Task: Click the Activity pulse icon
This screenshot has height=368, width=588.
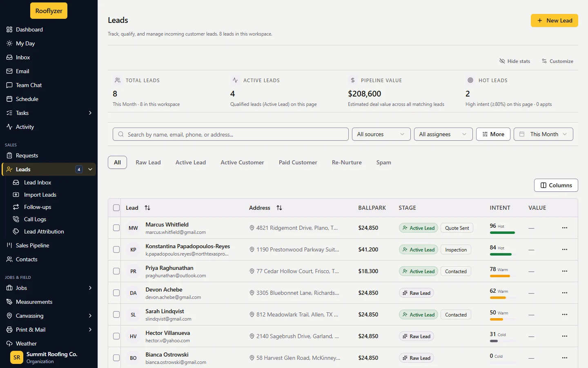Action: click(x=9, y=127)
